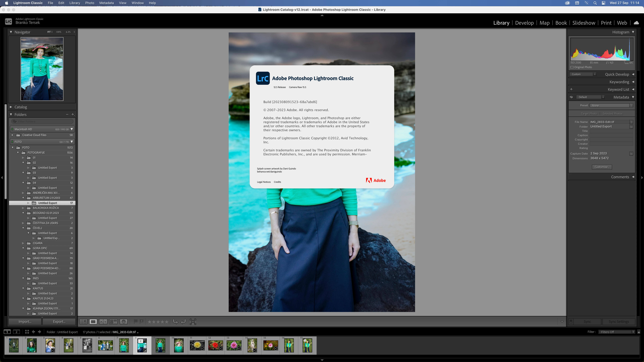Rotate photo counterclockwise with toolbar arrow

tap(175, 322)
